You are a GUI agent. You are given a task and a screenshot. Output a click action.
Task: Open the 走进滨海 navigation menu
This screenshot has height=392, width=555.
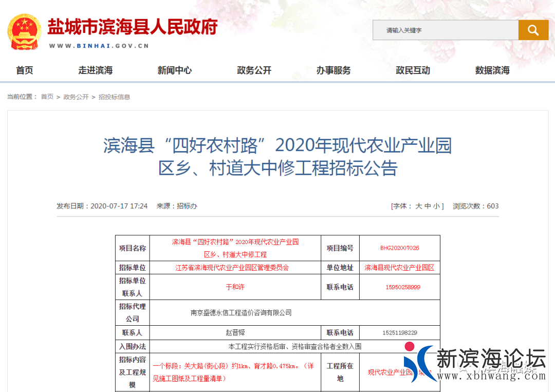click(x=96, y=70)
